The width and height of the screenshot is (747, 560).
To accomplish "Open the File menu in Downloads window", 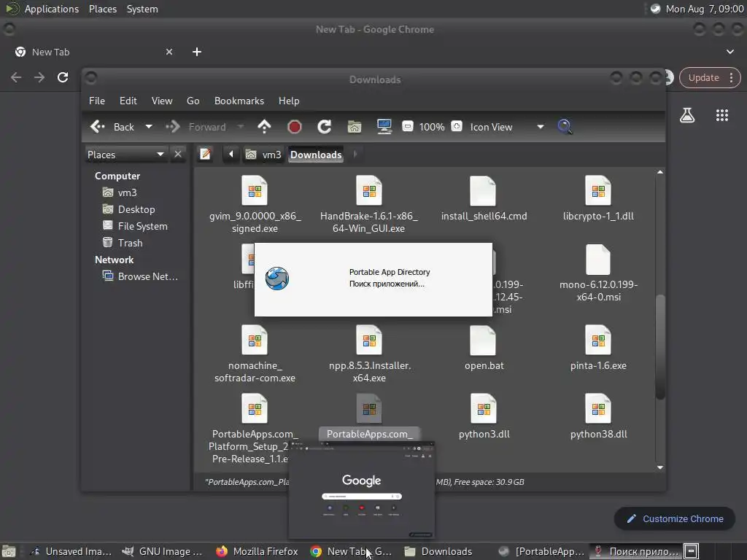I will pyautogui.click(x=97, y=101).
